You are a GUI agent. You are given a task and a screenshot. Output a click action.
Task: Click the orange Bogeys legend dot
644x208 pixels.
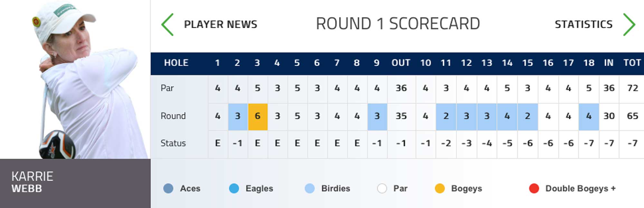(440, 188)
